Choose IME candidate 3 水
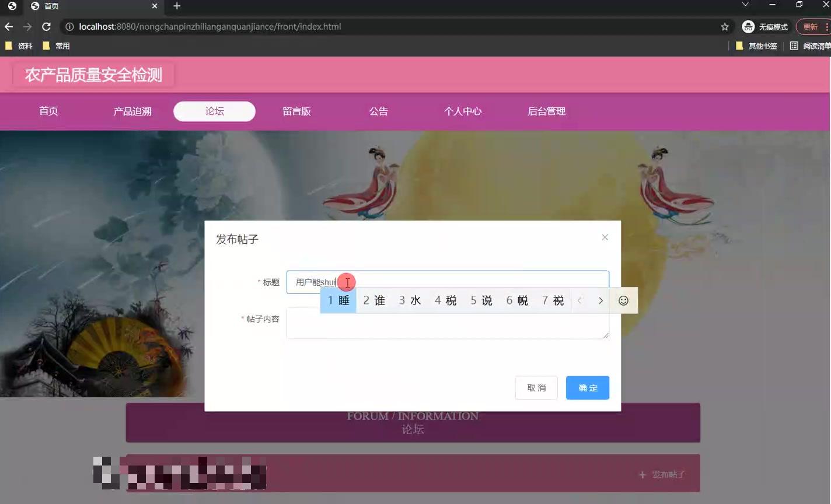The image size is (831, 504). pyautogui.click(x=410, y=300)
